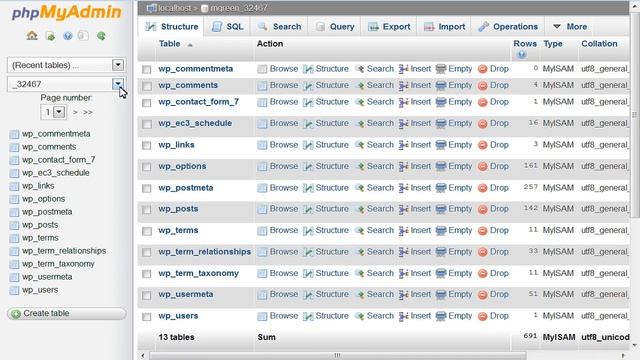Open wp_commentmeta table link in main list
Viewport: 640px width, 360px height.
click(196, 69)
